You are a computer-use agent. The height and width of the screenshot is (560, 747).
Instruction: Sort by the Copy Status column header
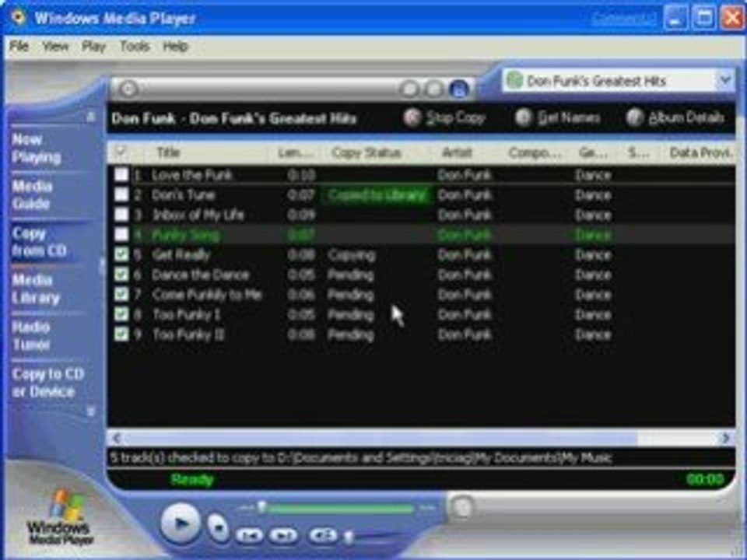[366, 152]
